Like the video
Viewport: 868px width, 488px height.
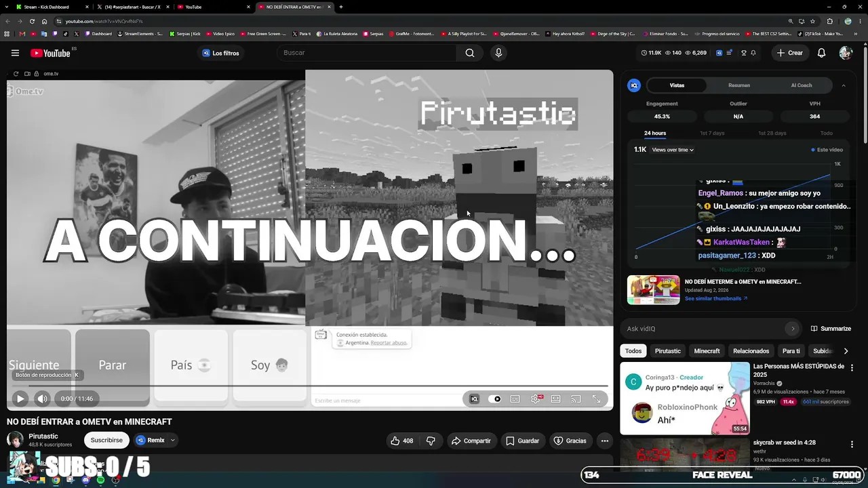[402, 441]
